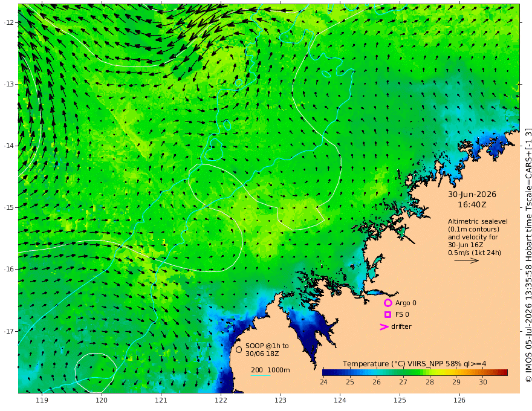Click the 28 colorbar tick label

point(430,382)
